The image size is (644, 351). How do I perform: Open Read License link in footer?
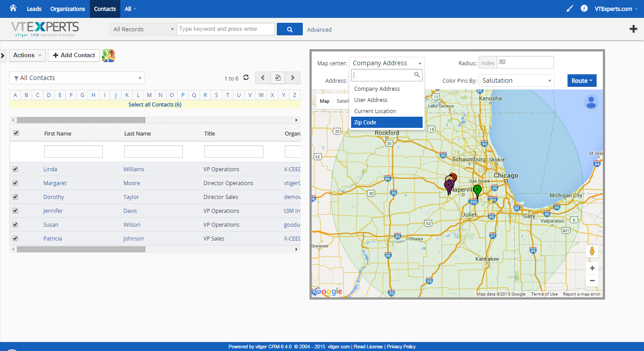(x=368, y=347)
